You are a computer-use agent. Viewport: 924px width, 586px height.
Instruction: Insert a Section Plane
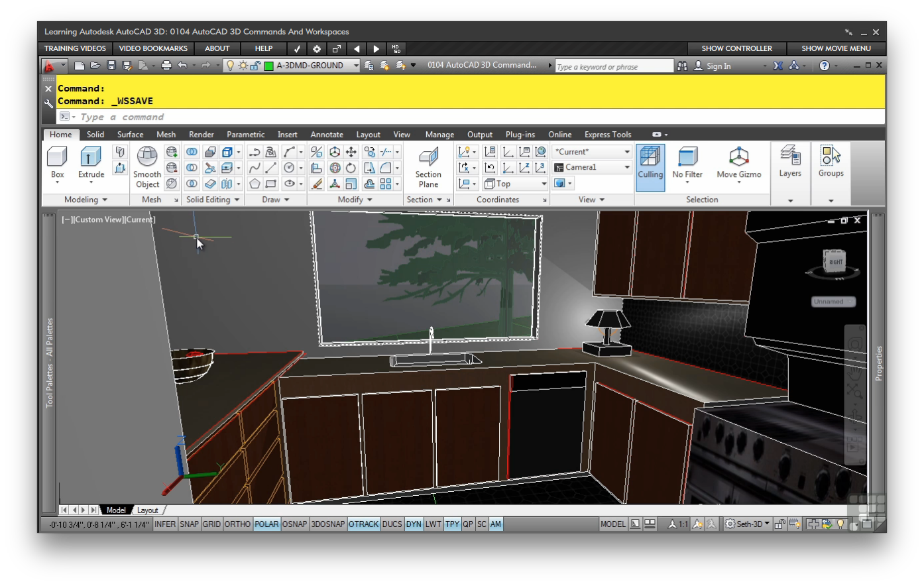coord(428,166)
